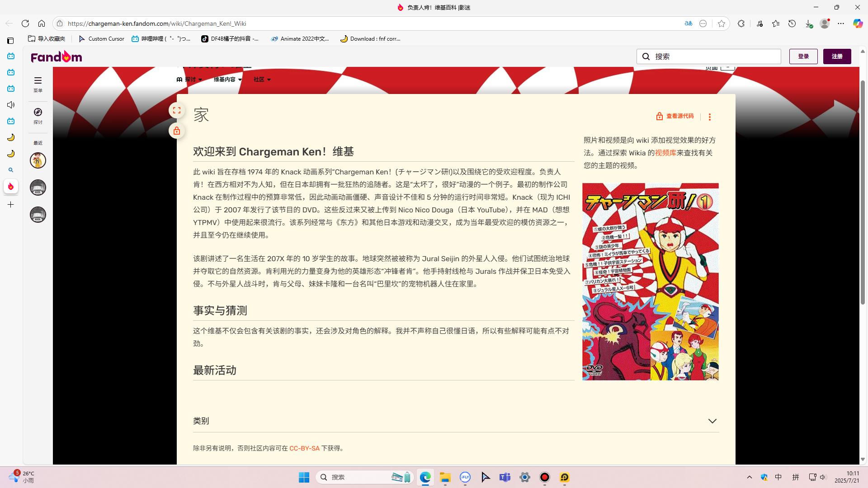
Task: Click the Fandom logo
Action: pyautogui.click(x=56, y=56)
